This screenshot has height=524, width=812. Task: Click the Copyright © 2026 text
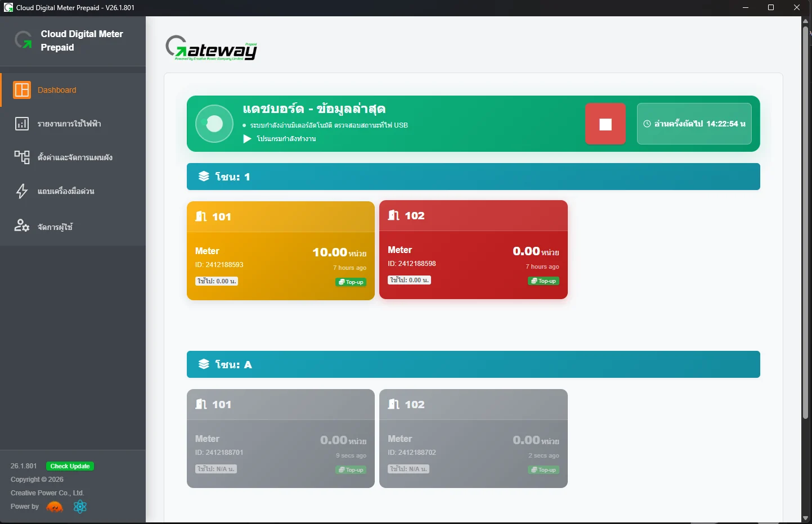pyautogui.click(x=37, y=480)
